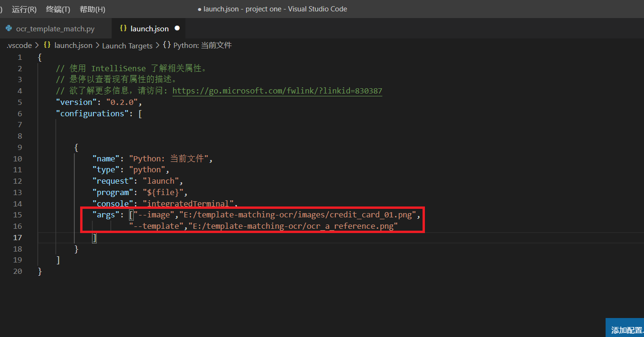Click the unsaved-changes dot on launch.json tab

(x=177, y=28)
